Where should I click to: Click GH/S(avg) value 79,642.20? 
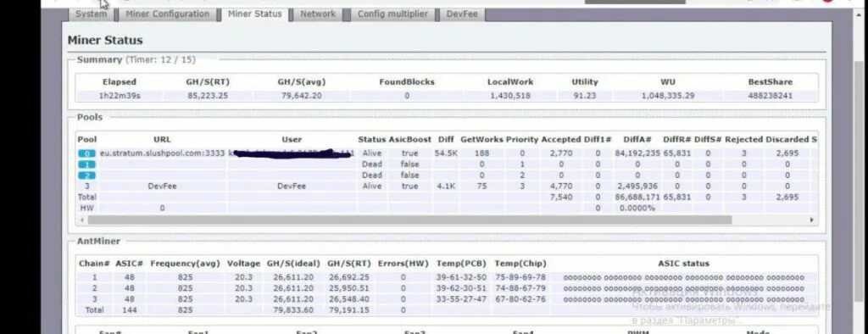(301, 96)
